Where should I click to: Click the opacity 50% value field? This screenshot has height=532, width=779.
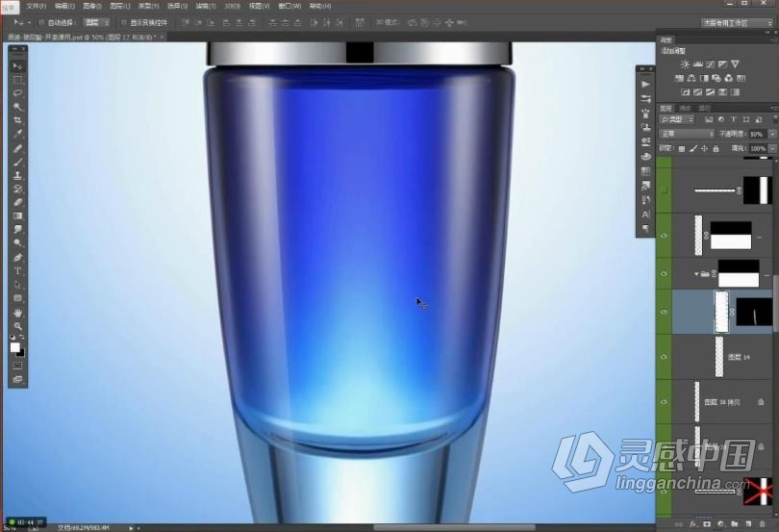click(x=758, y=135)
